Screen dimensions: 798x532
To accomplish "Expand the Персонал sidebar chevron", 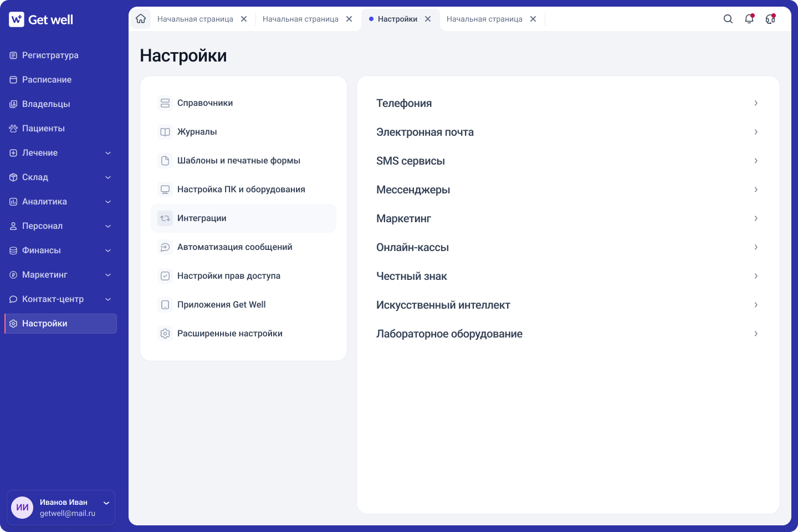I will [108, 226].
